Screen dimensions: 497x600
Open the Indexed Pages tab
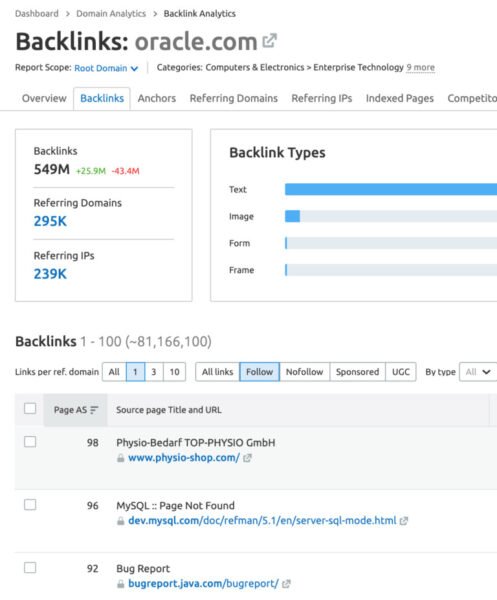pyautogui.click(x=400, y=98)
